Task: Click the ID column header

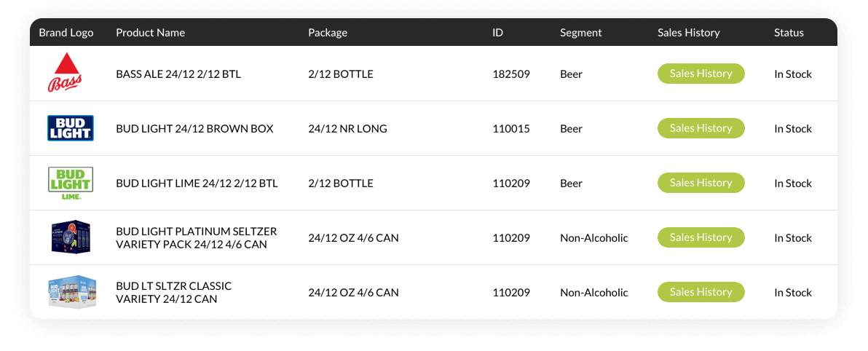Action: pos(497,33)
